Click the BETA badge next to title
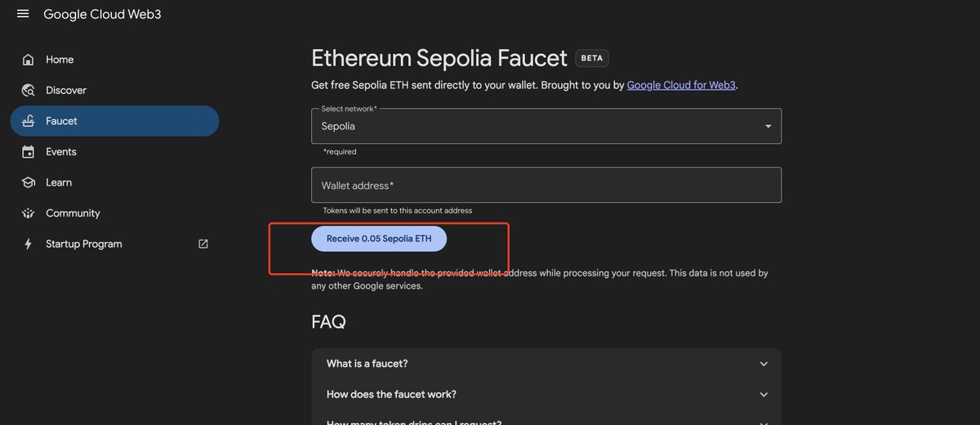 592,58
